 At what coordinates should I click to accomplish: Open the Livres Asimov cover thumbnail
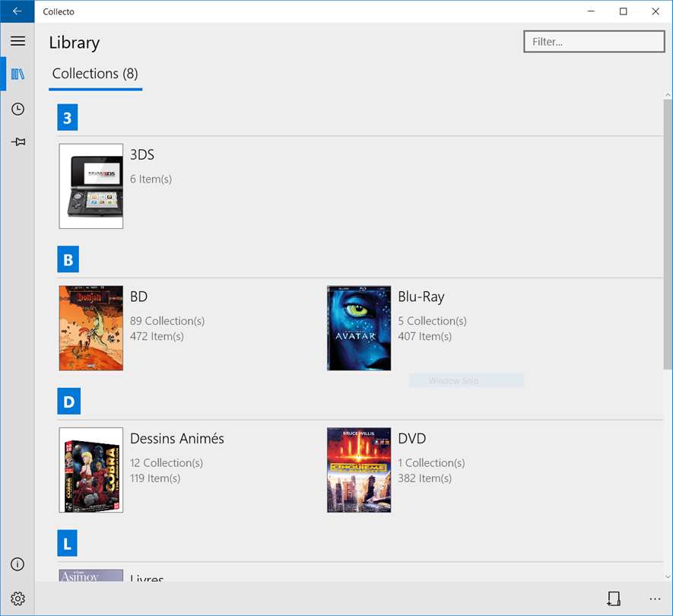91,576
